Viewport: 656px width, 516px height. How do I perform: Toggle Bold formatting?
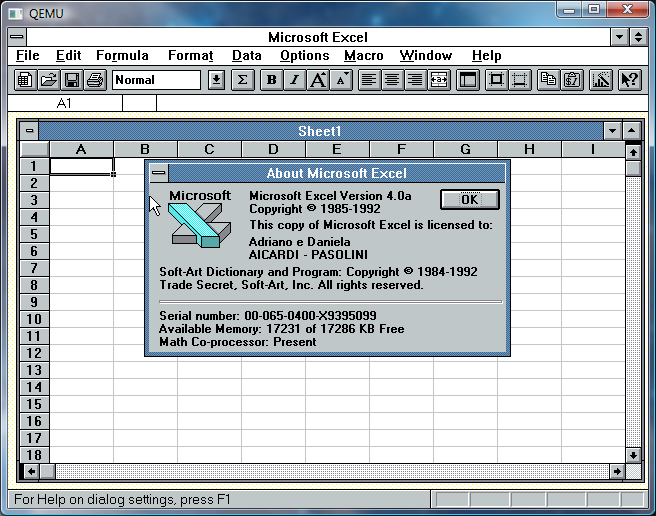click(271, 80)
